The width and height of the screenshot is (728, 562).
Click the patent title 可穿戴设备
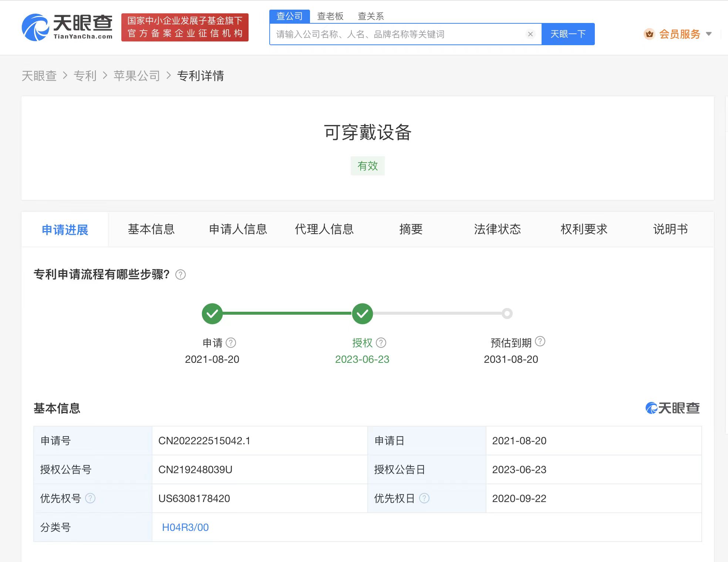click(368, 132)
